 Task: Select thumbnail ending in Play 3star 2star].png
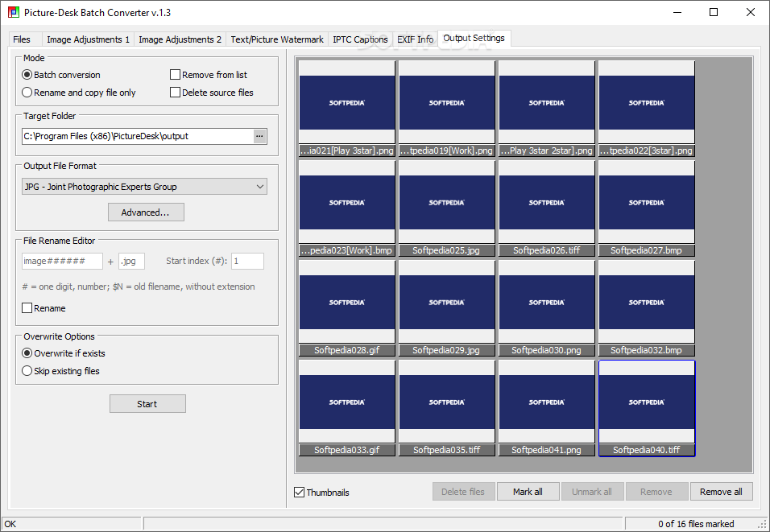(547, 109)
